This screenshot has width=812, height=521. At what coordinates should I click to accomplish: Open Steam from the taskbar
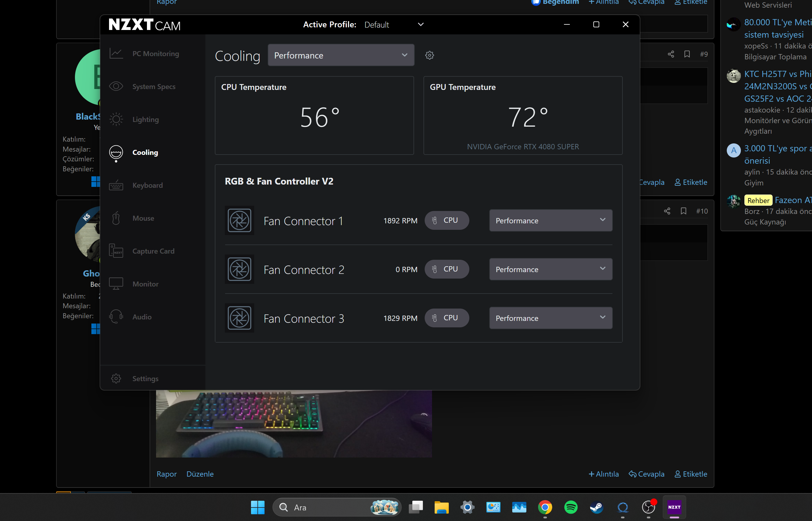point(597,507)
